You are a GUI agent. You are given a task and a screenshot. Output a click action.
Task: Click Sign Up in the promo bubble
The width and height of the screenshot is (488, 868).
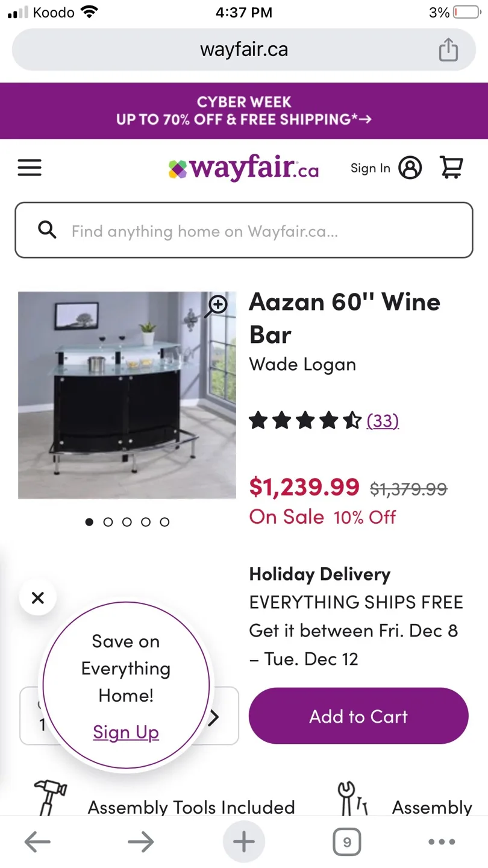coord(126,732)
